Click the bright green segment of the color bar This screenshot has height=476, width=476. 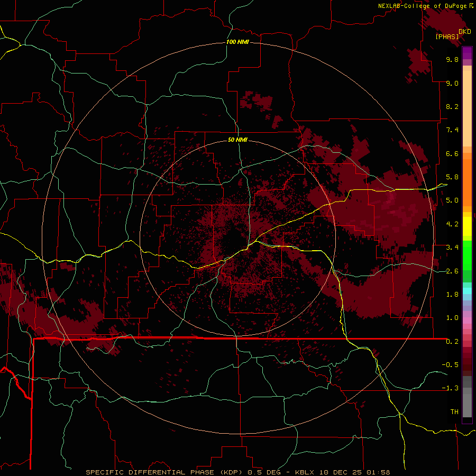pos(467,255)
